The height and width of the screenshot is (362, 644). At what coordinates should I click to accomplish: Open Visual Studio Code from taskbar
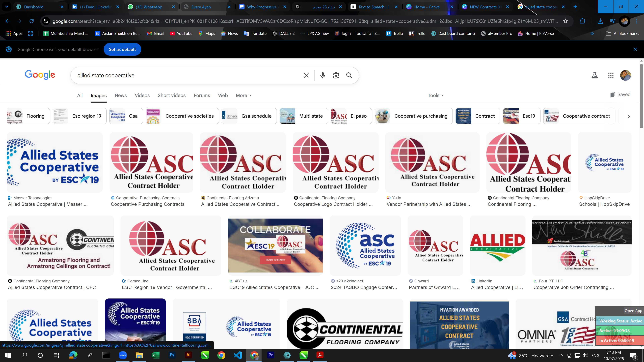(238, 355)
